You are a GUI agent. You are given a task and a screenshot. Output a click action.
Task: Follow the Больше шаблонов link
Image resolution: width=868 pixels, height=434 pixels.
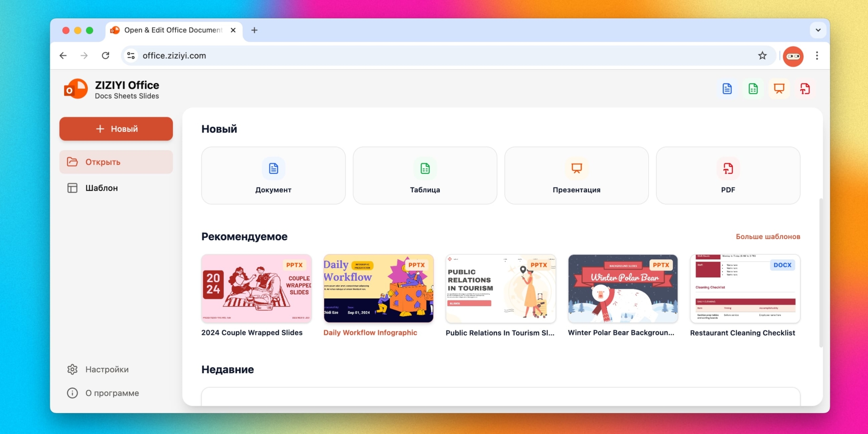(768, 237)
